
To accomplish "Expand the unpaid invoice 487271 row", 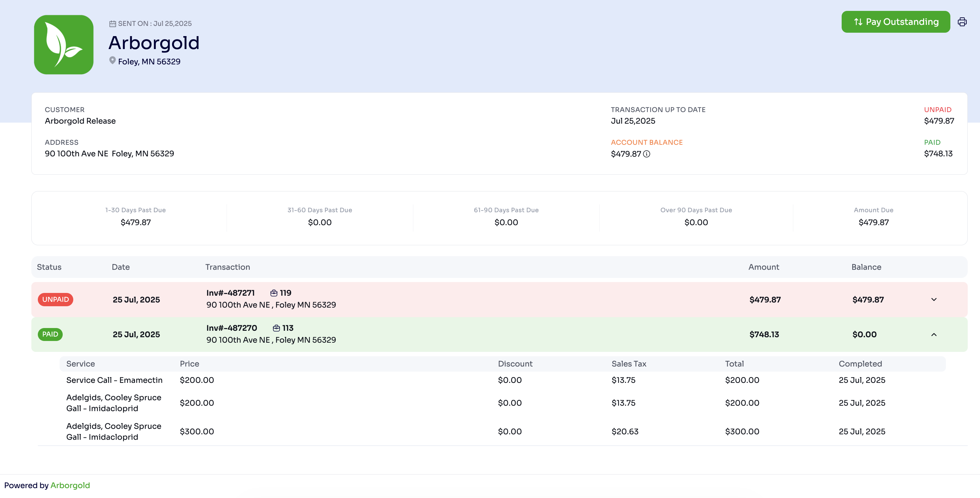I will tap(934, 299).
